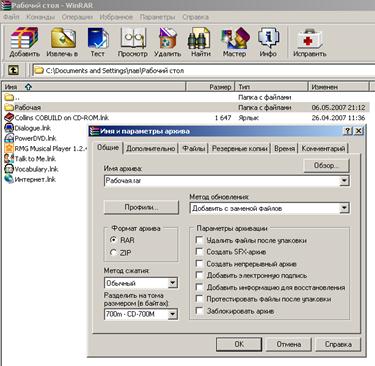The width and height of the screenshot is (375, 366).
Task: Click the WinRAR icon in the main title bar
Action: (x=6, y=5)
